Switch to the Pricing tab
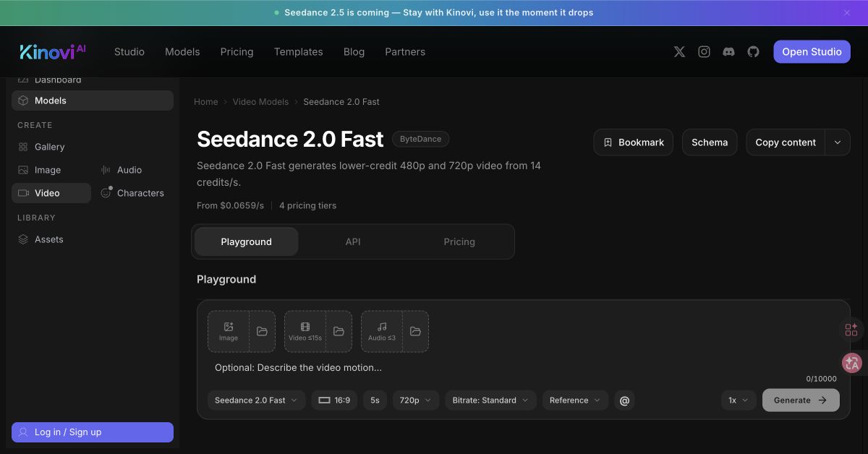 click(459, 241)
